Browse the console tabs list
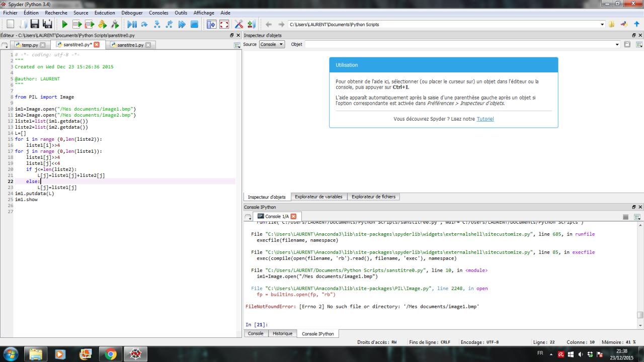644x362 pixels. point(248,217)
